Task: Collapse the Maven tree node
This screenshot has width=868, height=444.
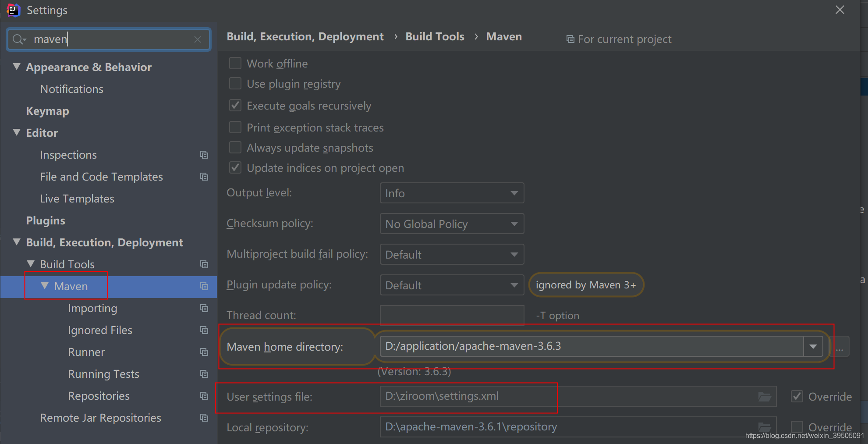Action: [45, 286]
